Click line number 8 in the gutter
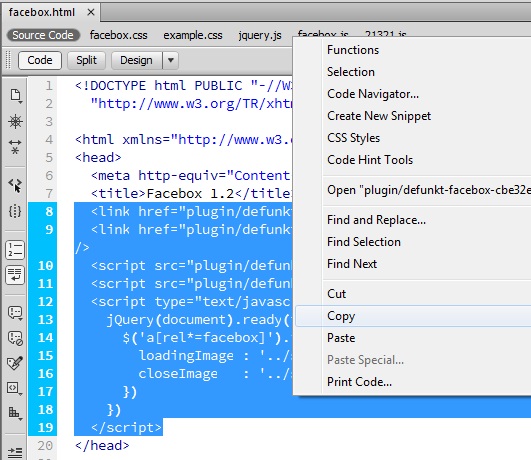The height and width of the screenshot is (460, 531). (49, 212)
